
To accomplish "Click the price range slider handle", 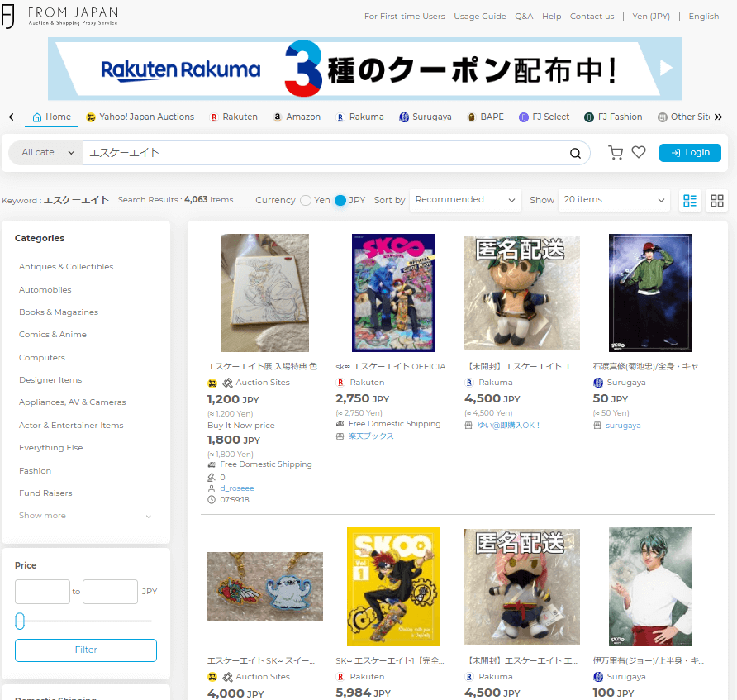I will tap(20, 621).
